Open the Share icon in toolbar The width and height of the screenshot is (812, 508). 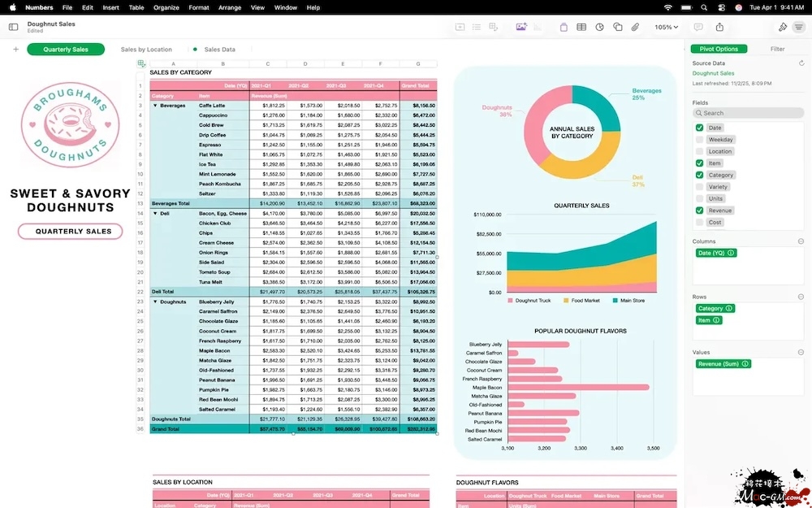click(719, 27)
